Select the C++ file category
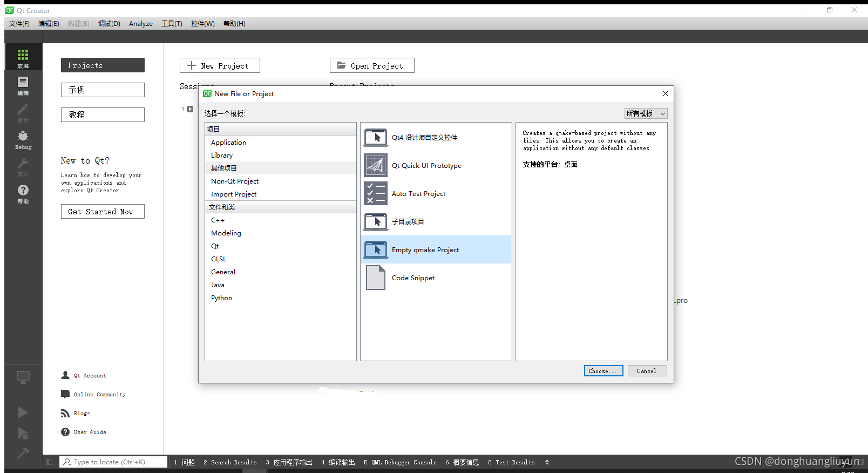 (281, 220)
